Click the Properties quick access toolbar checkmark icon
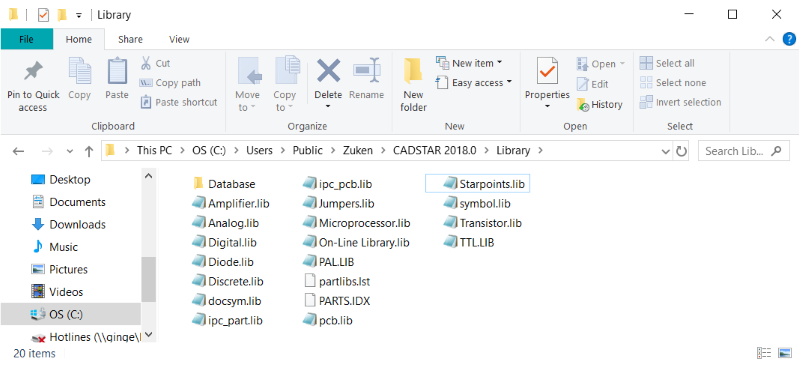This screenshot has height=365, width=800. coord(43,15)
